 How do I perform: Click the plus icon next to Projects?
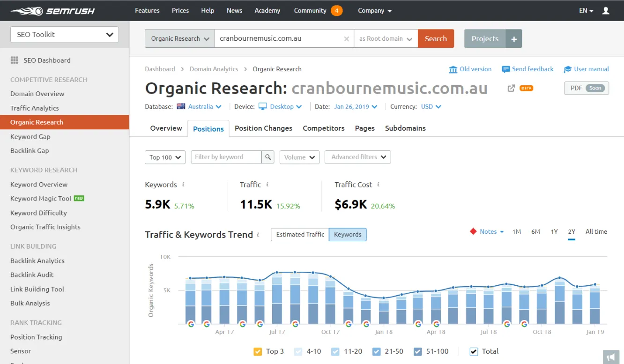point(514,39)
